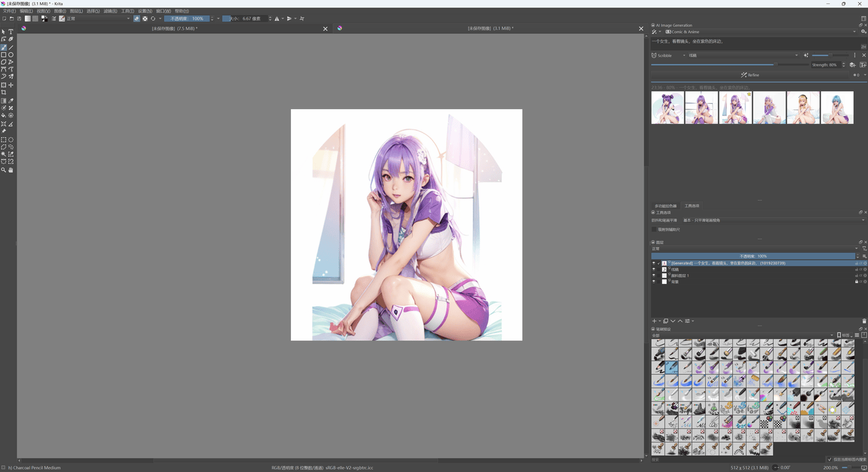
Task: Enable the 吸附到辅助尺 checkbox
Action: pos(654,229)
